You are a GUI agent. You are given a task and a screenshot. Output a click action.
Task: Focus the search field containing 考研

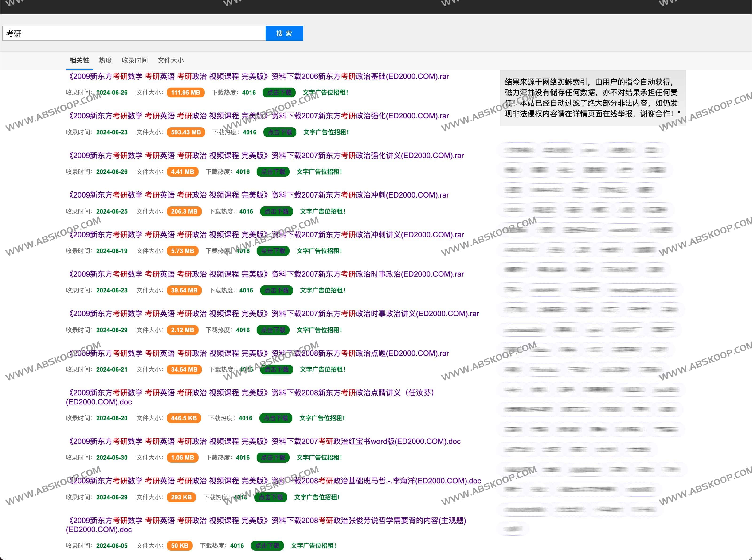[133, 33]
